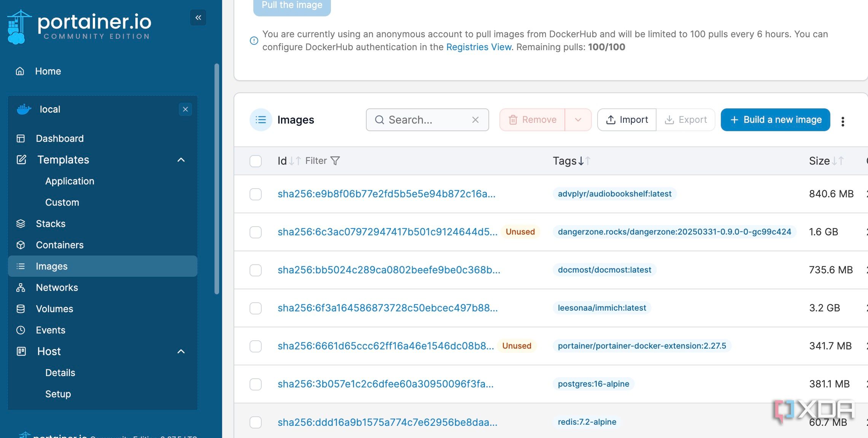Check the postgres:16-alpine row checkbox

pos(255,384)
